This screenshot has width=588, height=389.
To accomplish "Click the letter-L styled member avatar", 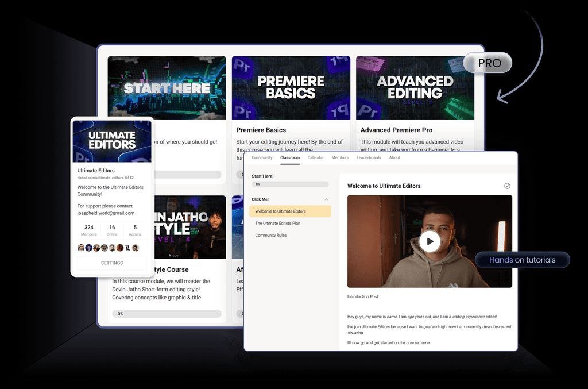I will [127, 248].
